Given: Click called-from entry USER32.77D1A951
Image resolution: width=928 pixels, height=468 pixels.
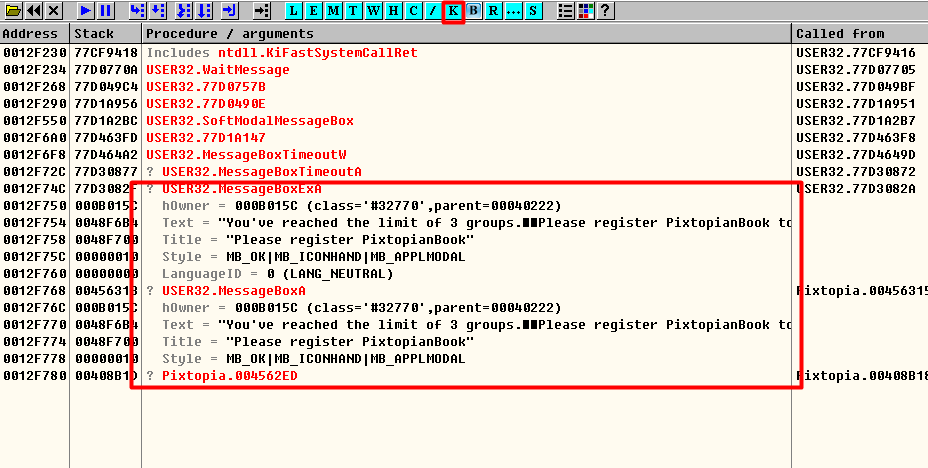Looking at the screenshot, I should pyautogui.click(x=855, y=104).
